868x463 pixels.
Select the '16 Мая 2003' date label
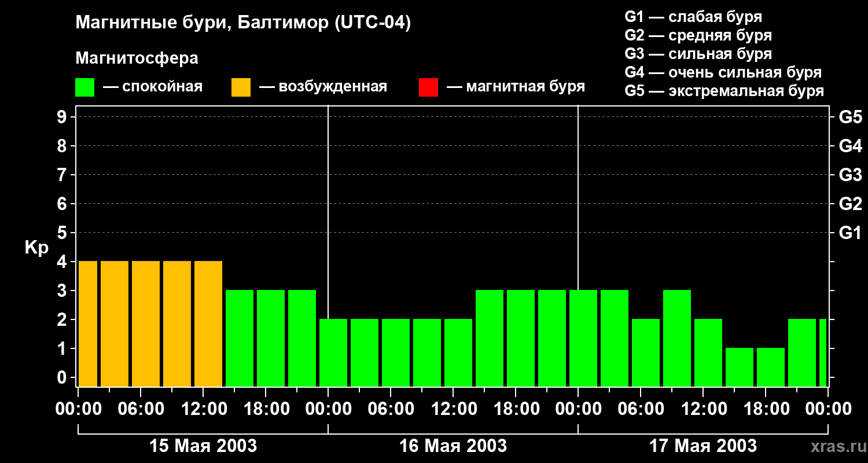(x=453, y=446)
